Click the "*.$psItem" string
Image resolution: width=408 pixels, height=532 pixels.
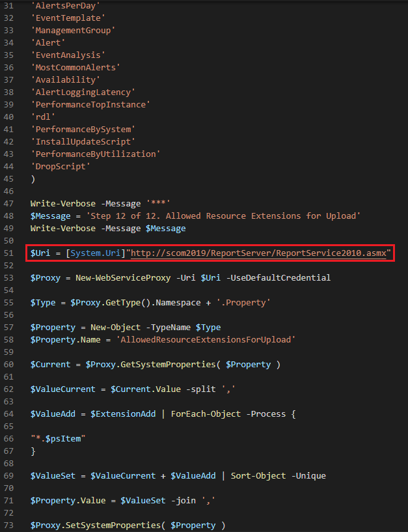click(58, 439)
